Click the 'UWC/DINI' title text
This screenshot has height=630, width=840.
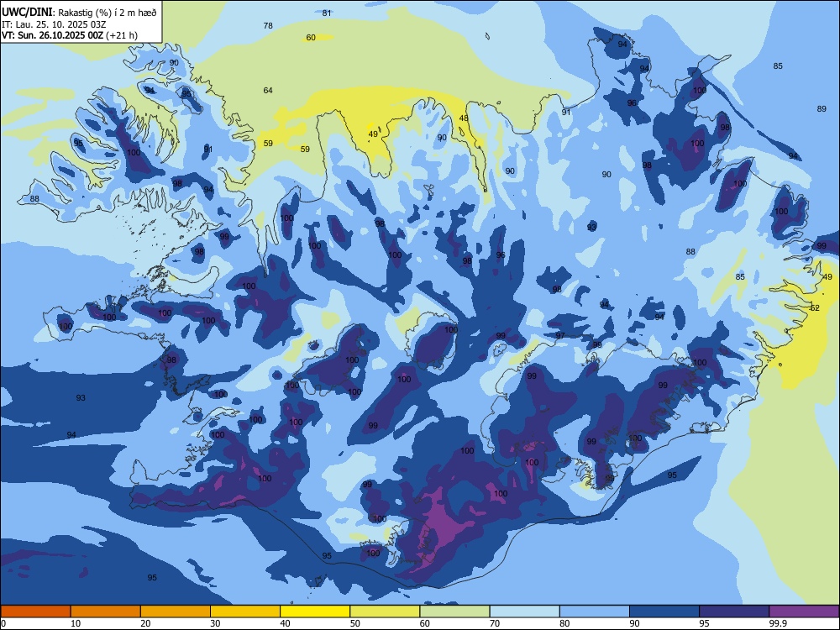(x=28, y=13)
